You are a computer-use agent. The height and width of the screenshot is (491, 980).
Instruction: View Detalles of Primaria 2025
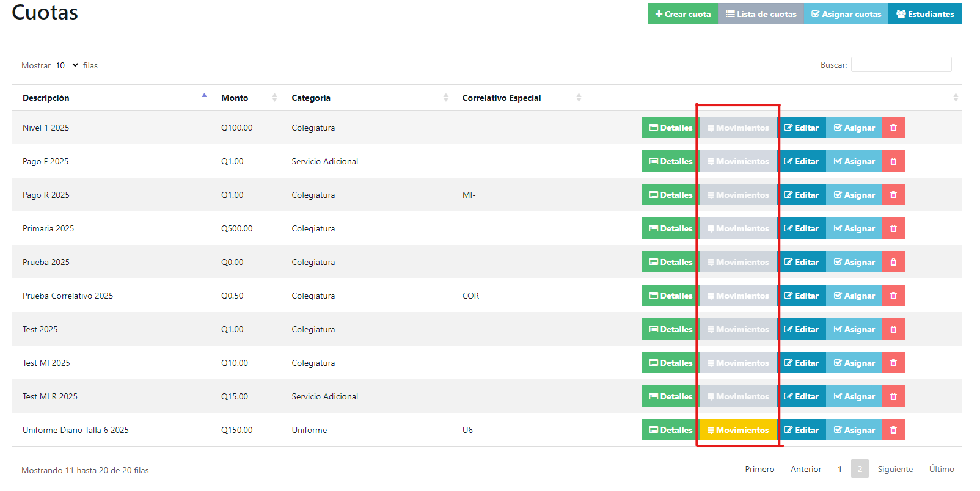click(670, 228)
